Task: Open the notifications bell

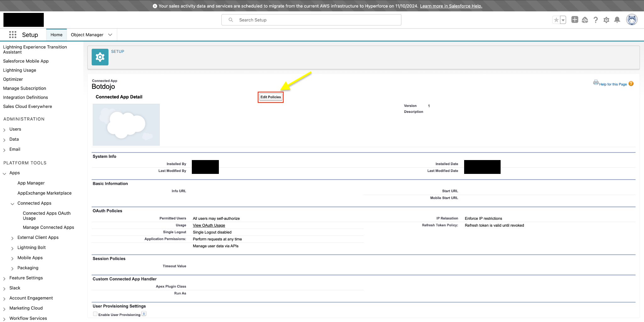Action: click(617, 20)
